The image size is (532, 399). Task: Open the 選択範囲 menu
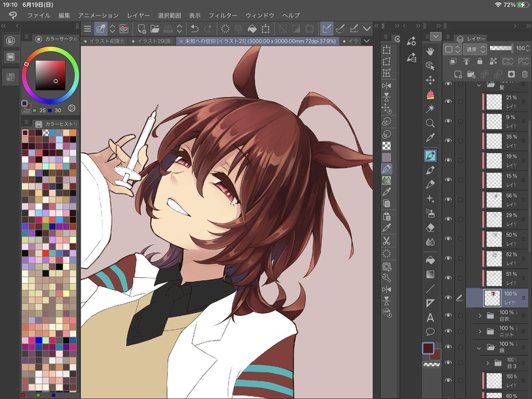(170, 15)
